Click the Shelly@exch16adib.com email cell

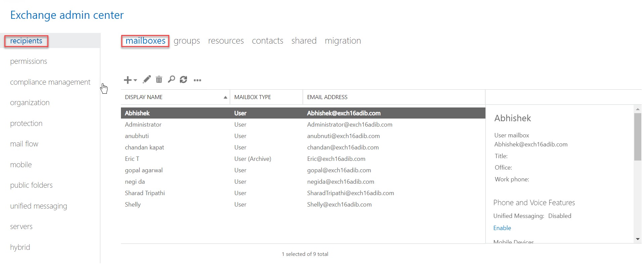[339, 205]
